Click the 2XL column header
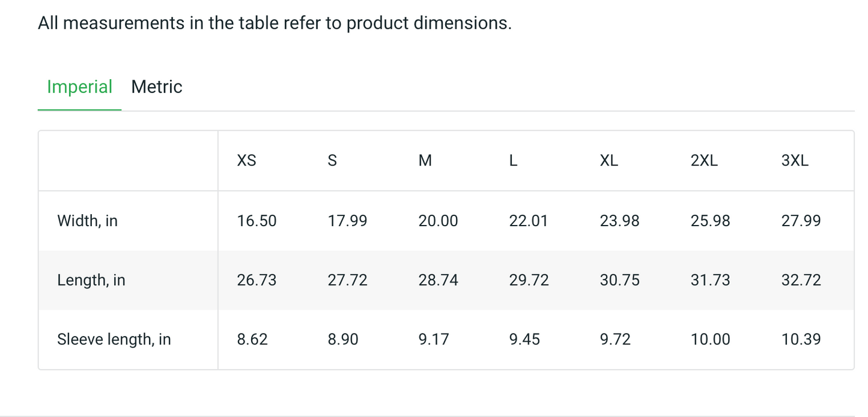This screenshot has width=868, height=417. (x=704, y=161)
